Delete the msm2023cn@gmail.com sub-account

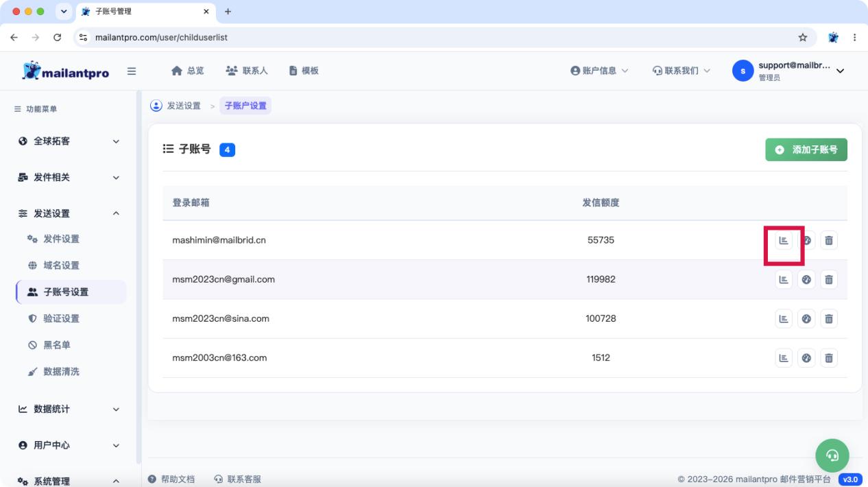tap(829, 280)
